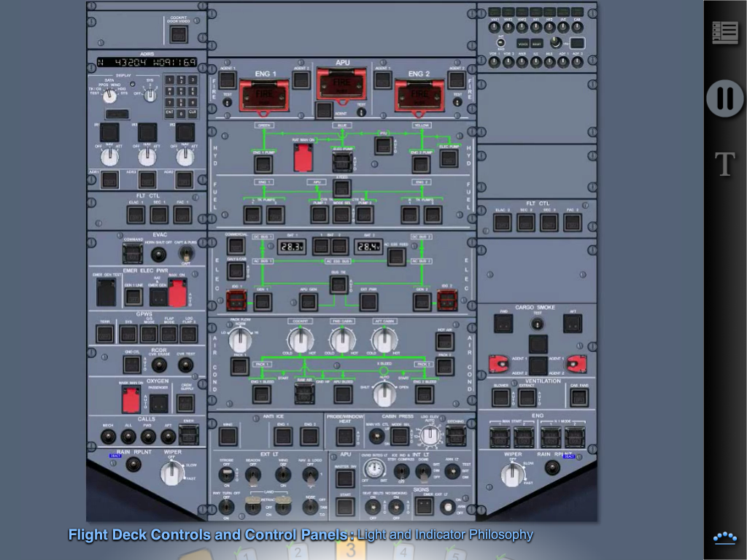Push the ENG 2 FIRE guarded pushbutton
This screenshot has width=747, height=560.
[x=419, y=97]
